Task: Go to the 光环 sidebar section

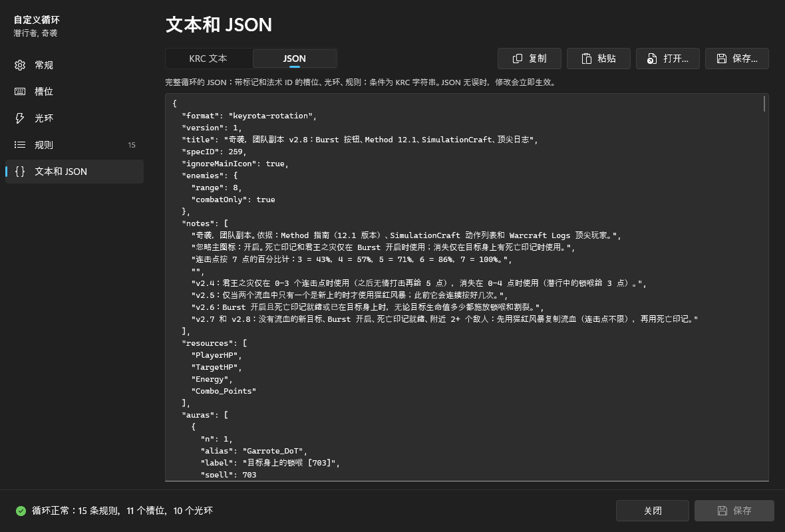Action: pos(74,118)
